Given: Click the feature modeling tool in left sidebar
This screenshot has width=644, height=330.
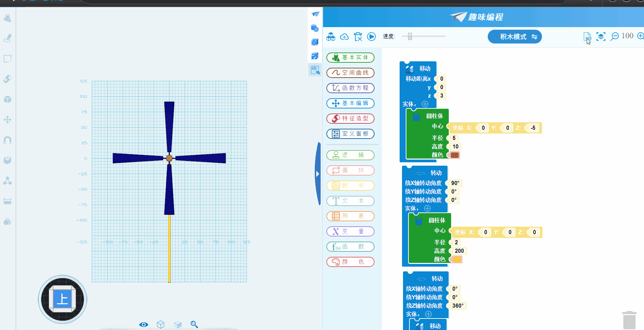Looking at the screenshot, I should coord(7,79).
